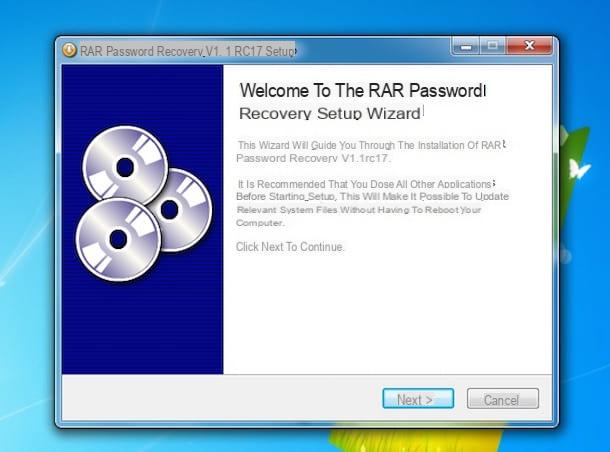This screenshot has height=452, width=610.
Task: Close the setup window with X
Action: tap(529, 46)
